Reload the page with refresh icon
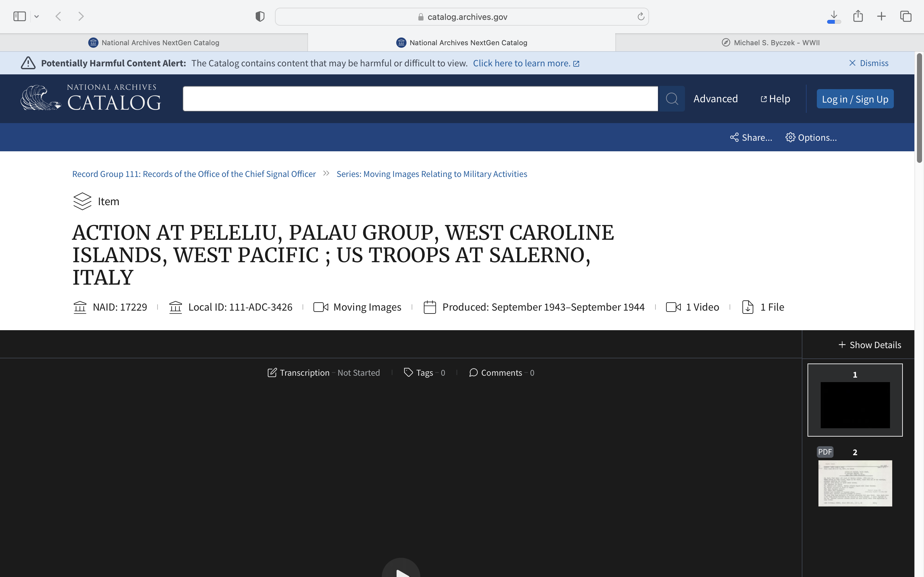Viewport: 924px width, 577px height. pos(641,16)
